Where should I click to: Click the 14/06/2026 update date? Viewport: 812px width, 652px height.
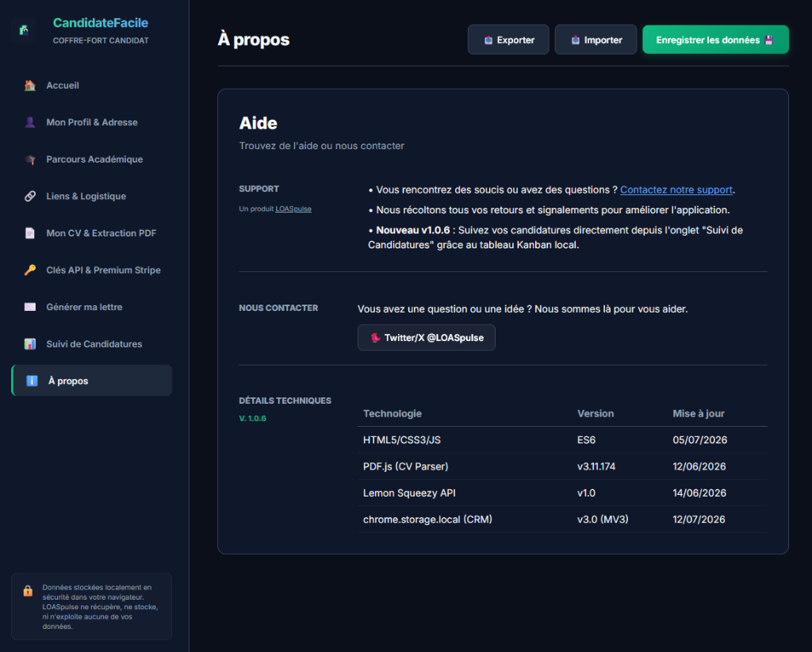699,493
